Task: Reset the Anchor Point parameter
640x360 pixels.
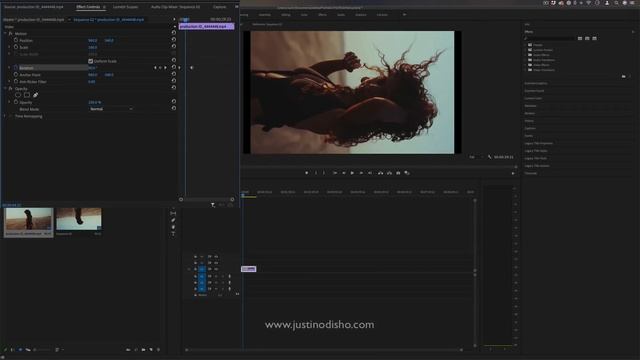Action: pyautogui.click(x=174, y=74)
